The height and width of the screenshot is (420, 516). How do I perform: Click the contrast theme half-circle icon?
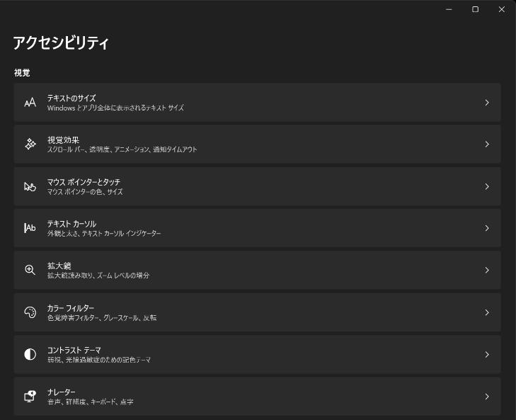pos(30,354)
